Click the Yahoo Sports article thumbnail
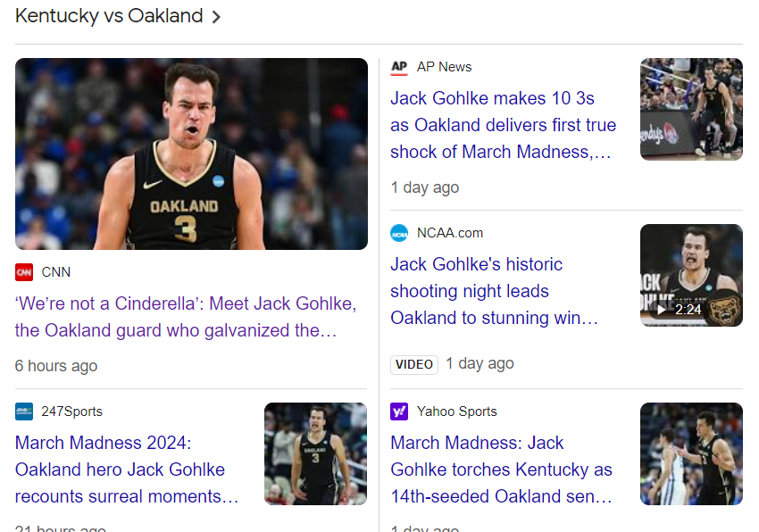 691,453
